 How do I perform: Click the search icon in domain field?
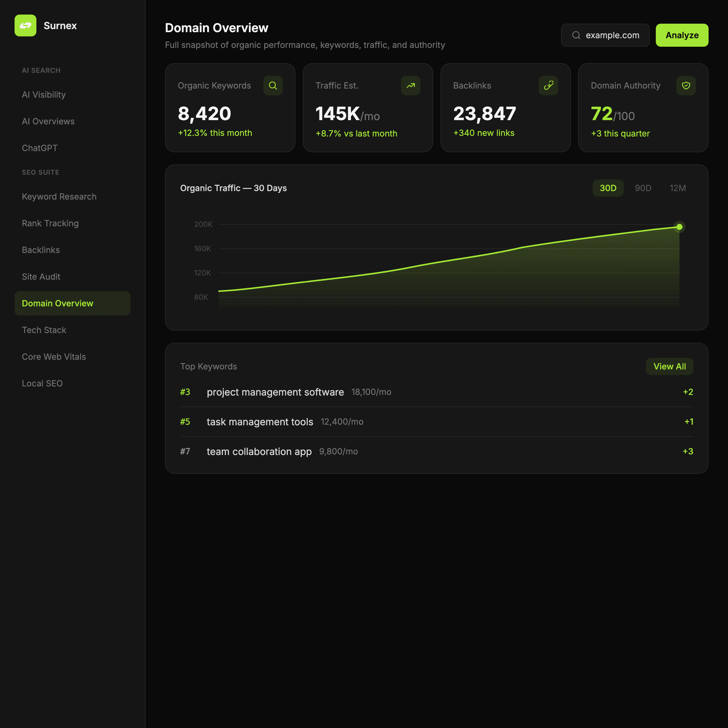576,35
